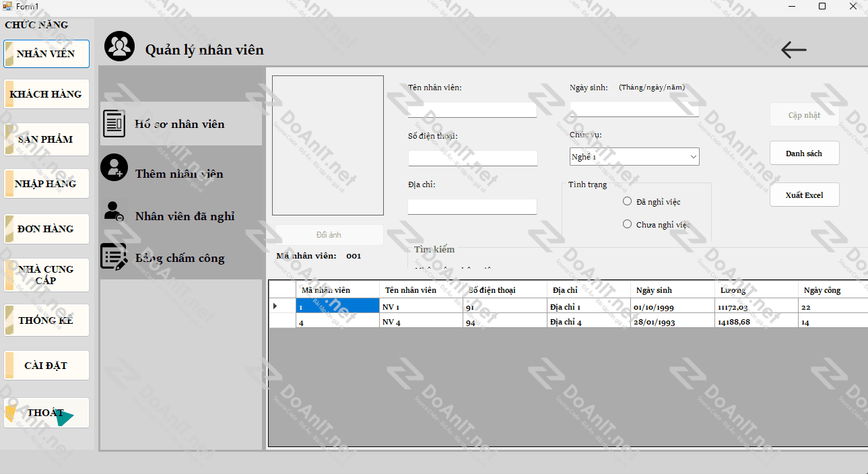Click the Tên nhân viên input field

pos(472,110)
